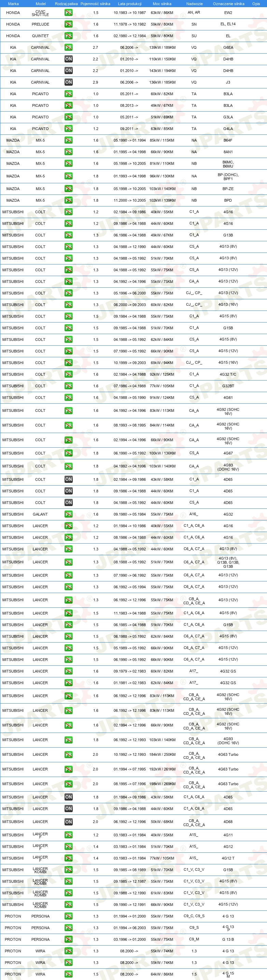Click the engine code '4G32 T/C'
The image size is (267, 980).
228,374
